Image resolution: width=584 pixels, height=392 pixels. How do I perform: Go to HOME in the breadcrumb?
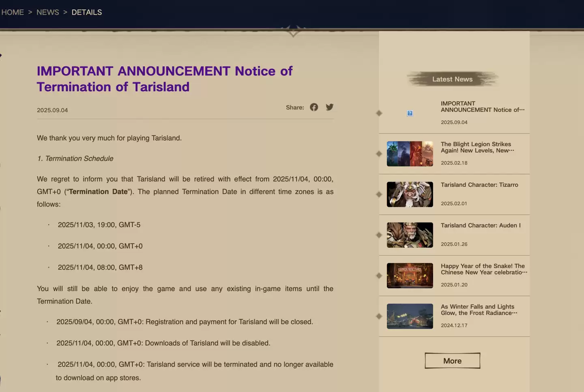13,13
